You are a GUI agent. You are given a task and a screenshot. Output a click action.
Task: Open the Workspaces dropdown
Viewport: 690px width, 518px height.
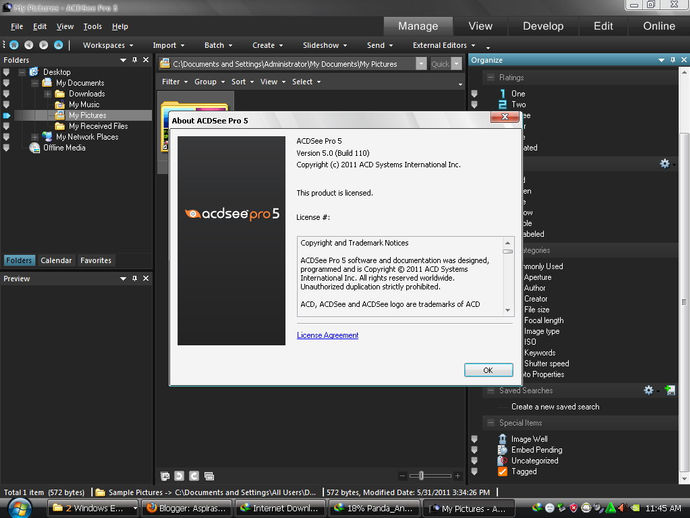108,45
